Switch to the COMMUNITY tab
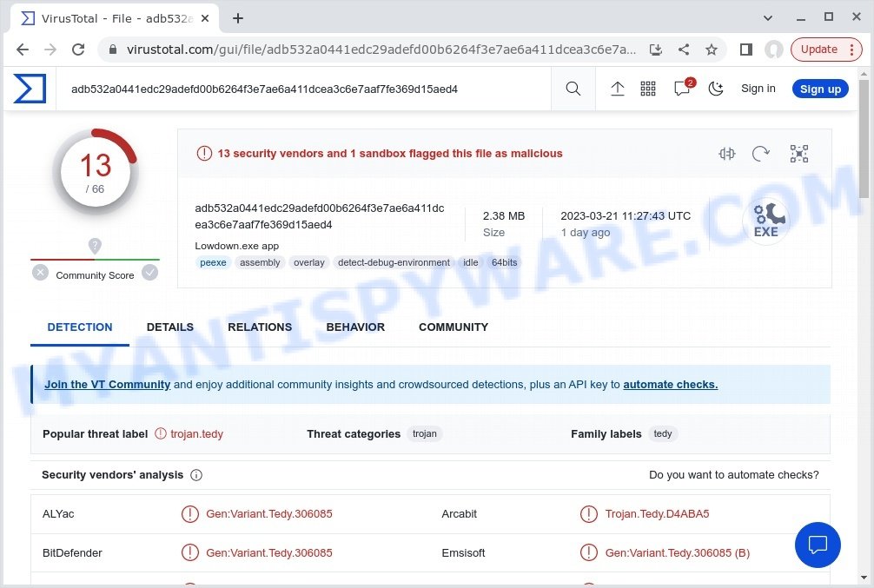 [x=454, y=327]
